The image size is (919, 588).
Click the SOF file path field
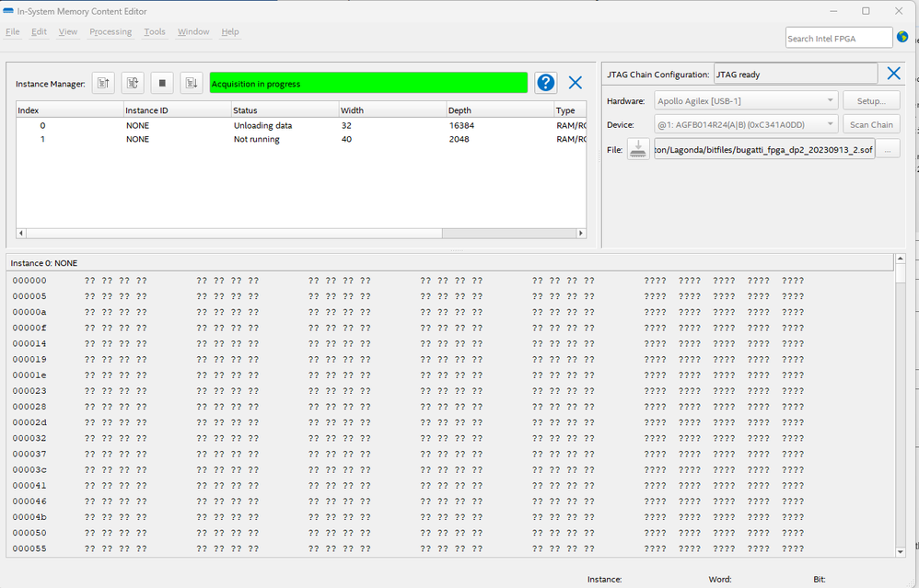[x=764, y=149]
